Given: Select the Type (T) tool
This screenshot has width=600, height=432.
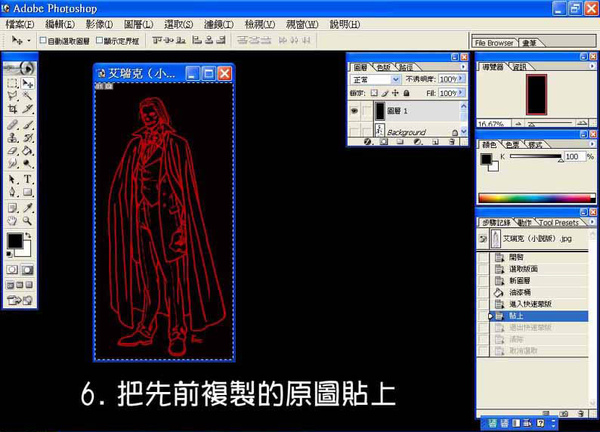Looking at the screenshot, I should click(x=27, y=179).
